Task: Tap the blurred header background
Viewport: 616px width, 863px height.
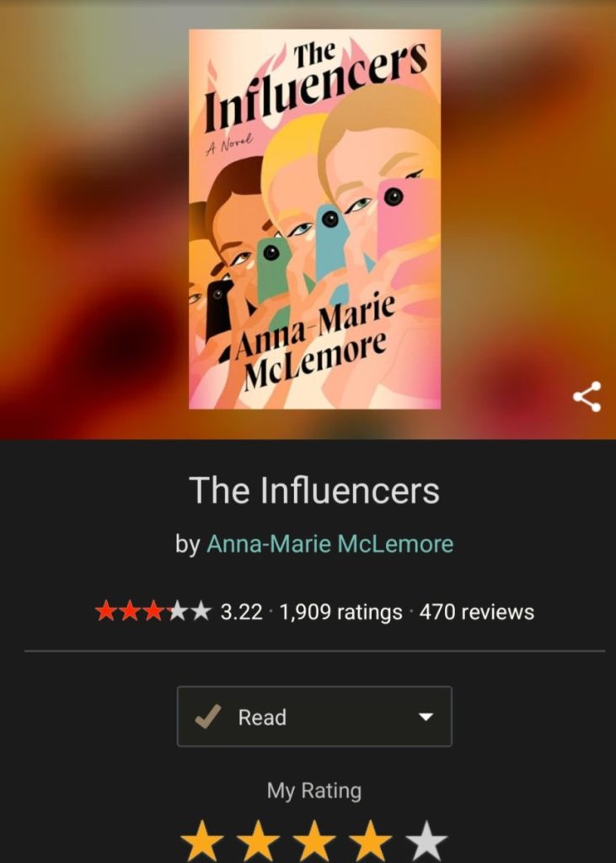Action: (x=94, y=220)
